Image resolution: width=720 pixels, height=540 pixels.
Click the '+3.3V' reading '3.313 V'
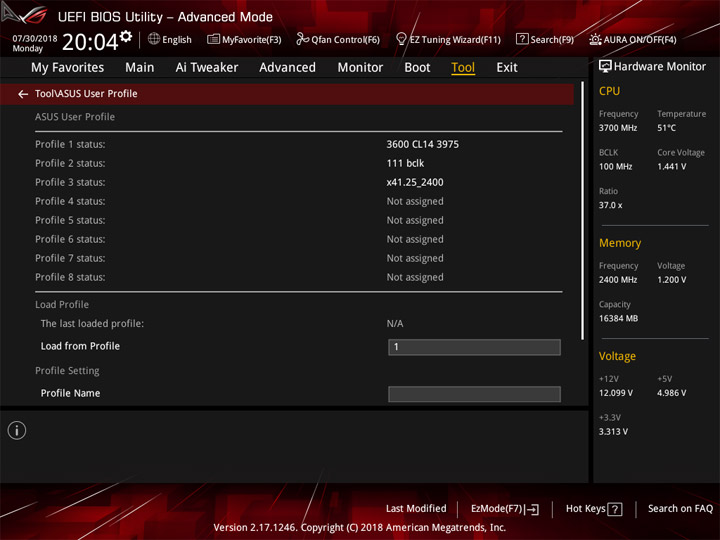613,431
